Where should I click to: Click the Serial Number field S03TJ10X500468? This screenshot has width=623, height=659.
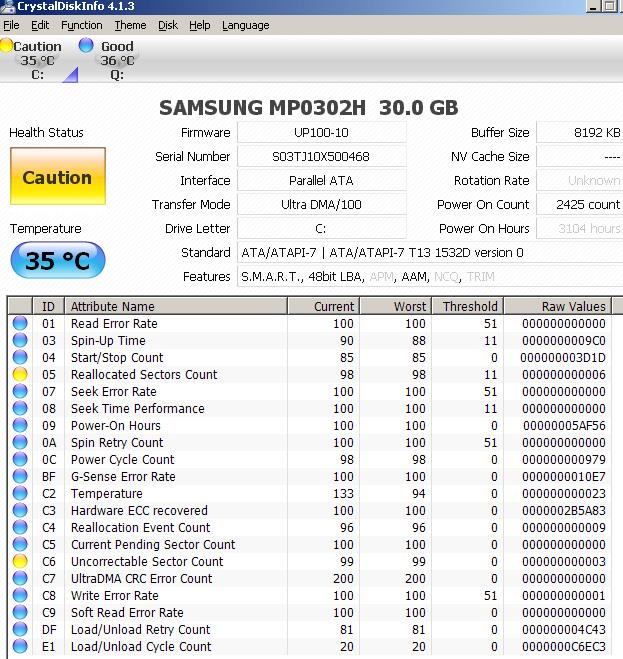click(x=322, y=157)
